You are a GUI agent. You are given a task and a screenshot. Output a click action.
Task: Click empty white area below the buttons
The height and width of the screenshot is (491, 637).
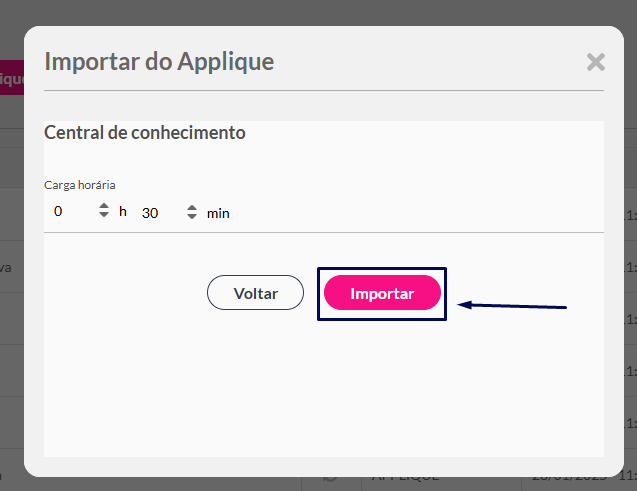click(x=323, y=386)
